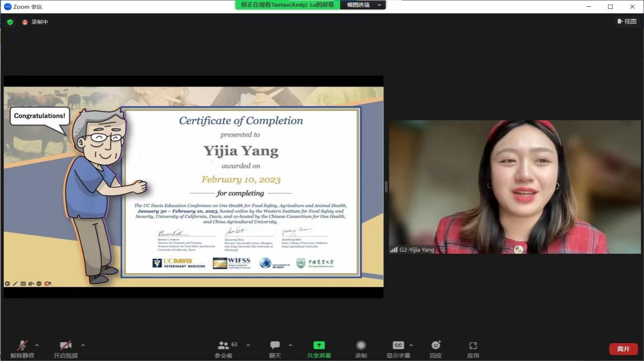644x361 pixels.
Task: Unmute the microphone (解除静音)
Action: coord(22,346)
